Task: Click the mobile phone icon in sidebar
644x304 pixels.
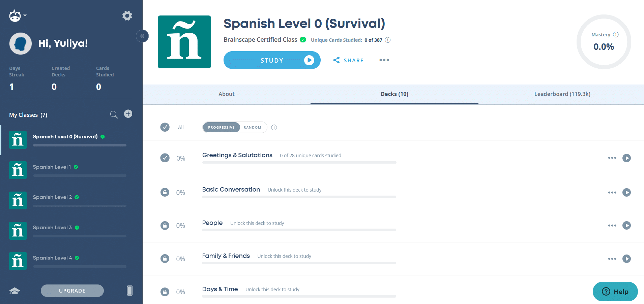Action: [129, 290]
